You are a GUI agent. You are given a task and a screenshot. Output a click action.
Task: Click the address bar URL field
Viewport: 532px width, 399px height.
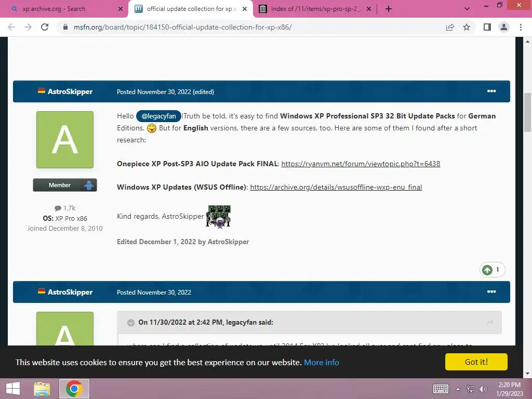coord(251,27)
